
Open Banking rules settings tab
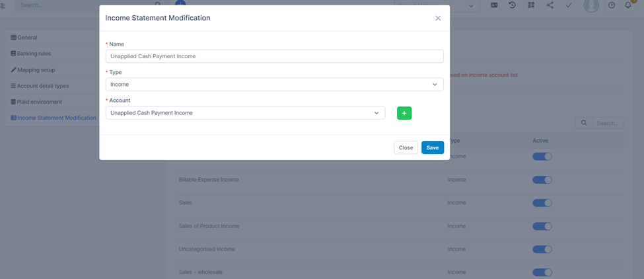(34, 54)
